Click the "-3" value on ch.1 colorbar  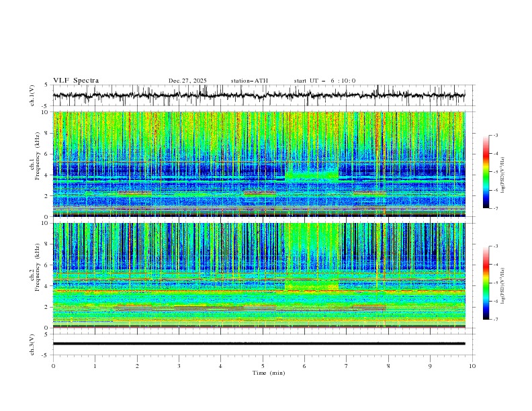click(495, 135)
